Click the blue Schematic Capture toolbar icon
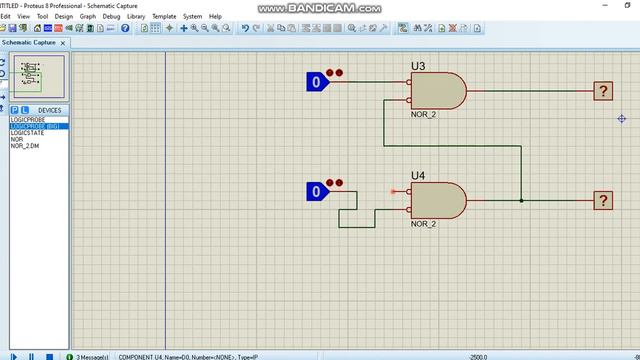Image resolution: width=640 pixels, height=360 pixels. 48,28
